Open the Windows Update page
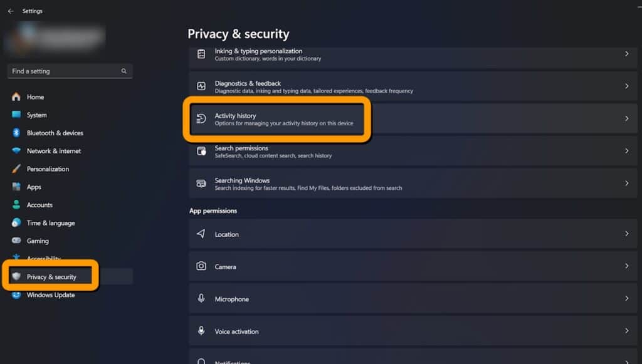642x364 pixels. [50, 295]
